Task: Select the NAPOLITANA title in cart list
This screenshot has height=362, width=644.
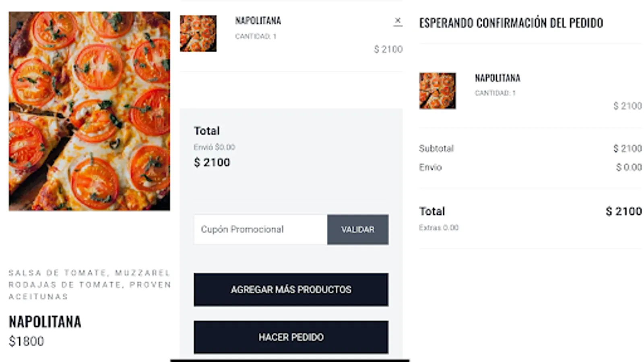Action: tap(258, 21)
